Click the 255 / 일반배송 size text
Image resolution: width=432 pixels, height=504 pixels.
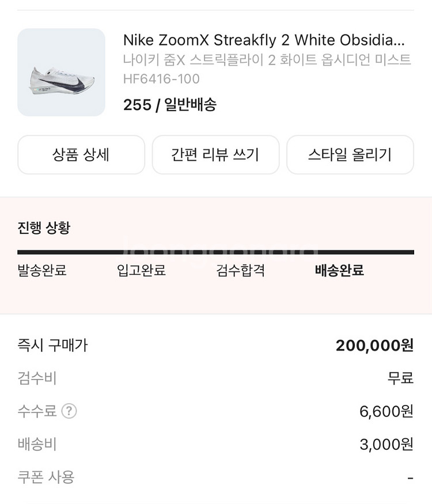coord(170,105)
